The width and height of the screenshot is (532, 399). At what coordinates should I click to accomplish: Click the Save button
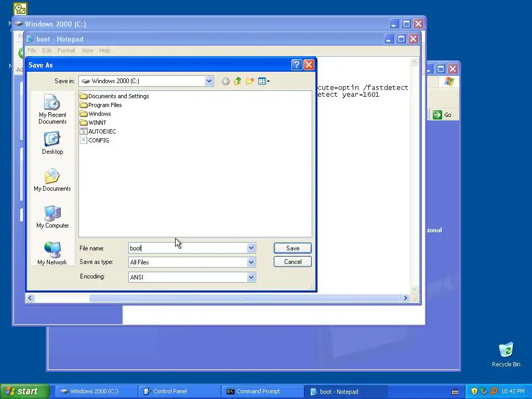tap(292, 248)
